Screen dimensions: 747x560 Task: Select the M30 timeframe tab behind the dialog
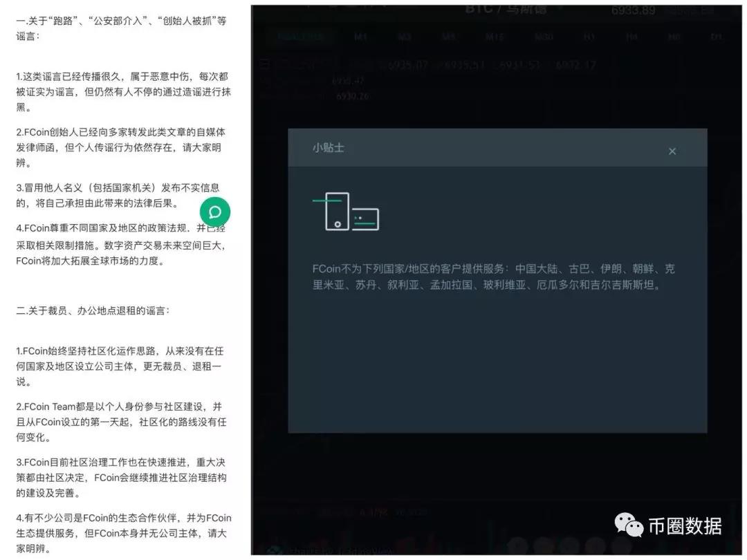tap(544, 37)
